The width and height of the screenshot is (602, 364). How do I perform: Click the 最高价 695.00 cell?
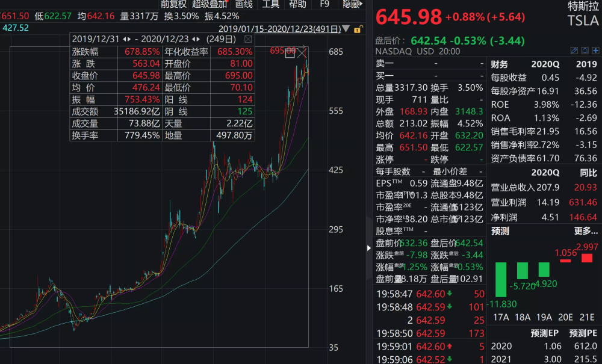tap(208, 76)
